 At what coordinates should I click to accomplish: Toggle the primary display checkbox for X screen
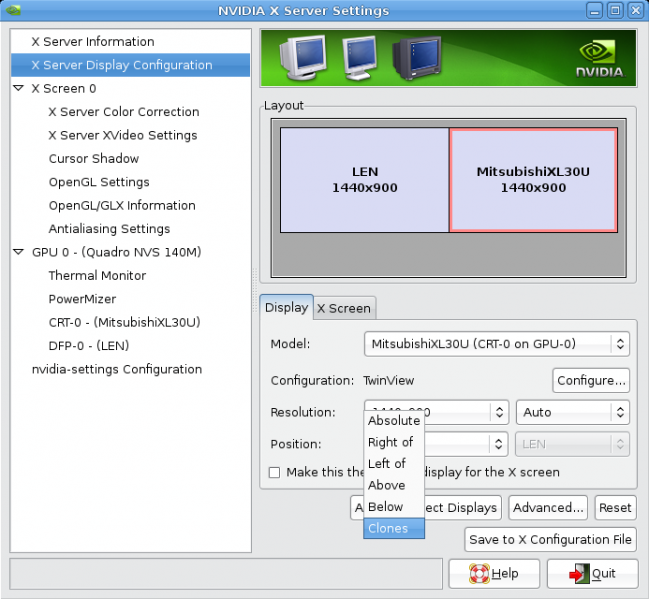[274, 472]
